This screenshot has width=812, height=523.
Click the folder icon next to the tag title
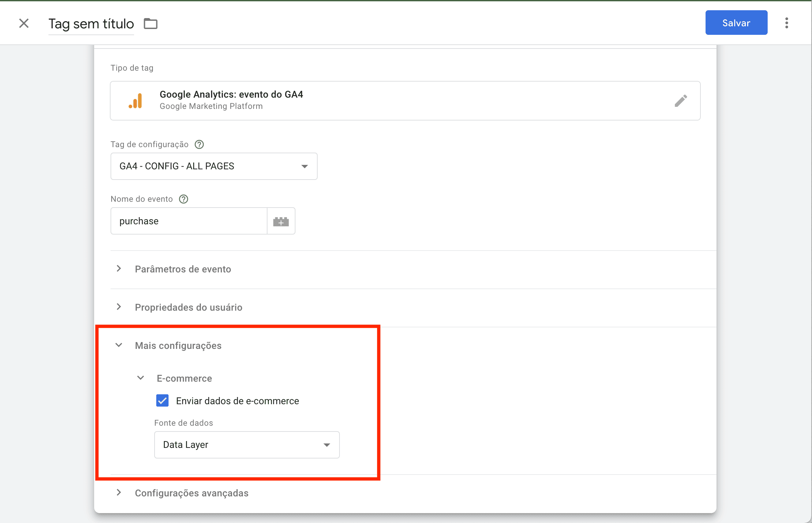pos(150,23)
